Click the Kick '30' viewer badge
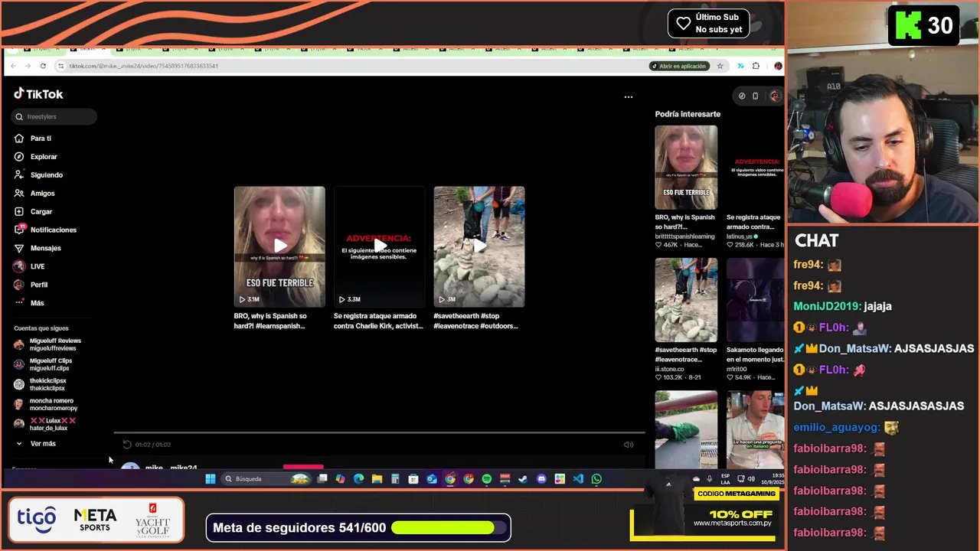The width and height of the screenshot is (980, 551). 926,25
